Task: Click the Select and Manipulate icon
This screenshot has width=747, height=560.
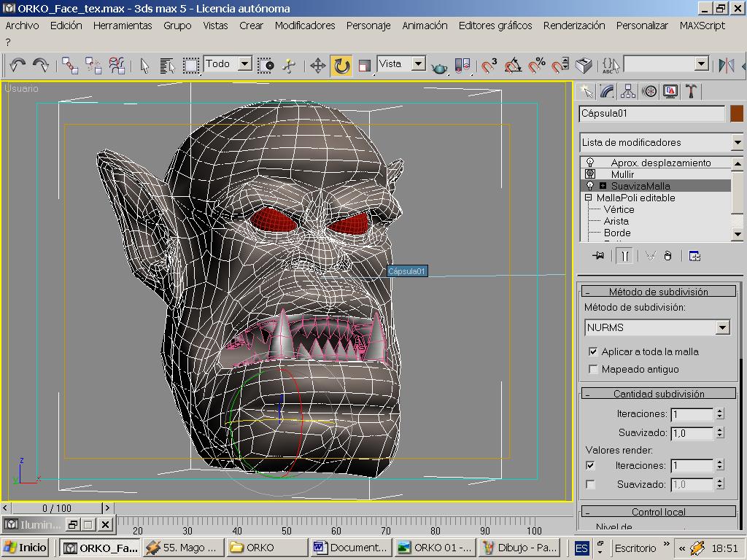Action: coord(289,66)
